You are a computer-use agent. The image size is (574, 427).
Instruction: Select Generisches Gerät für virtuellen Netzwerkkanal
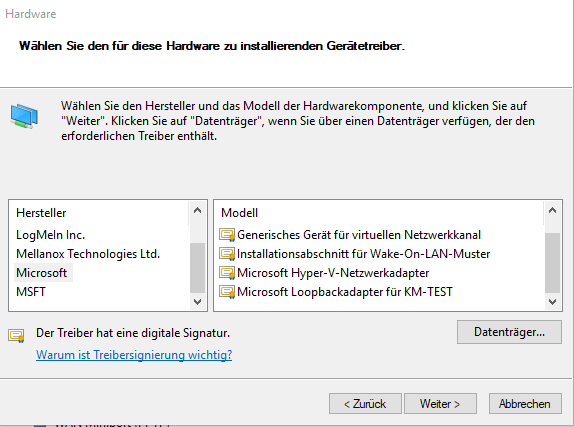pos(359,235)
